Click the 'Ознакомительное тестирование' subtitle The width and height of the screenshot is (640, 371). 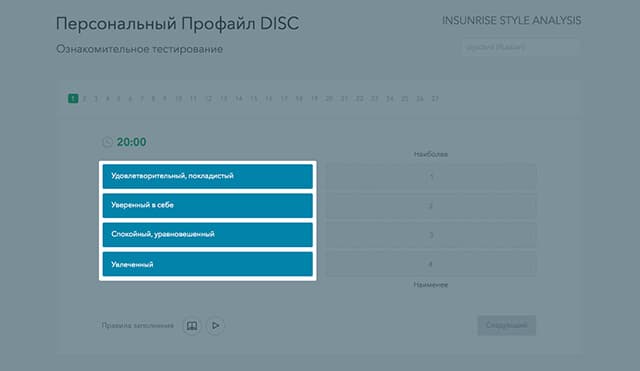coord(140,49)
